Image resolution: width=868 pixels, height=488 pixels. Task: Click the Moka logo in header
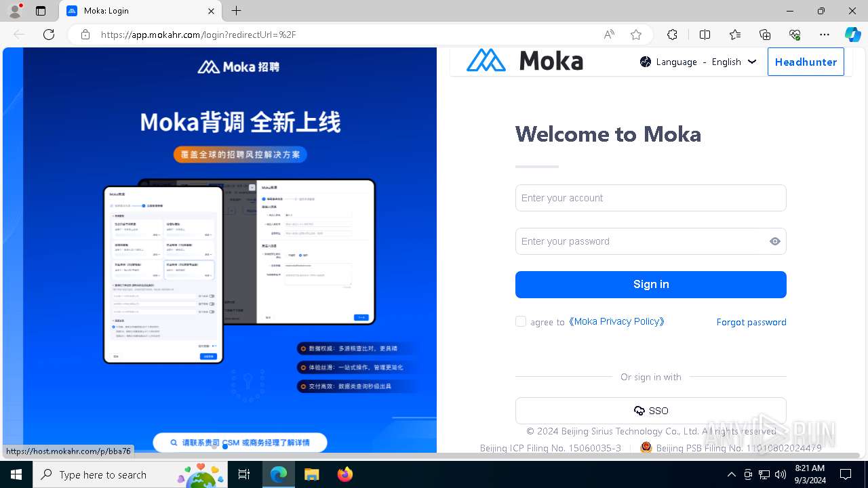coord(525,60)
